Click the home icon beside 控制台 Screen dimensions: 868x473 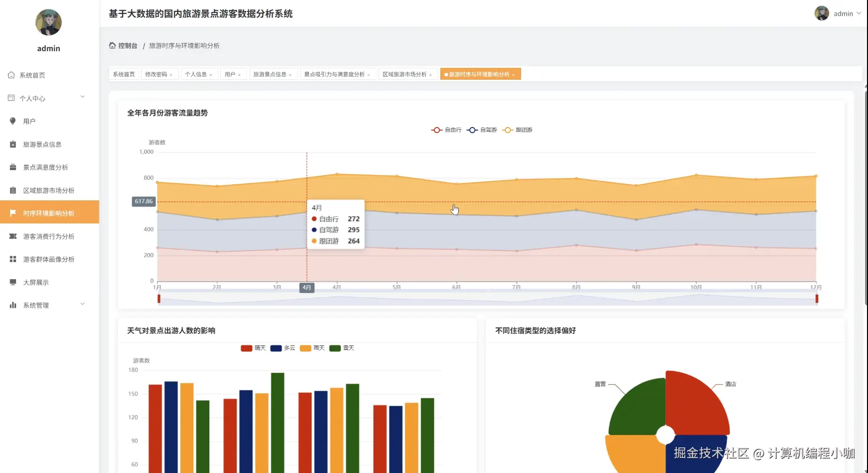(x=112, y=45)
